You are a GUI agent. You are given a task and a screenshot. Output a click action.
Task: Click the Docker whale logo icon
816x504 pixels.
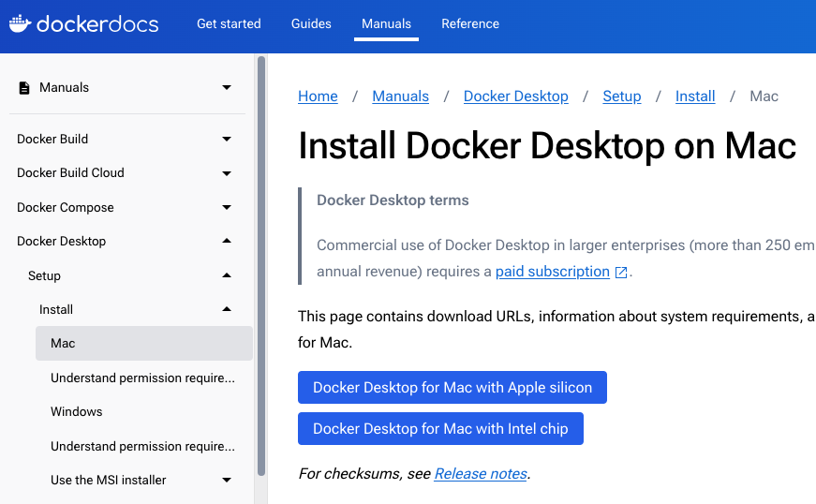click(21, 24)
